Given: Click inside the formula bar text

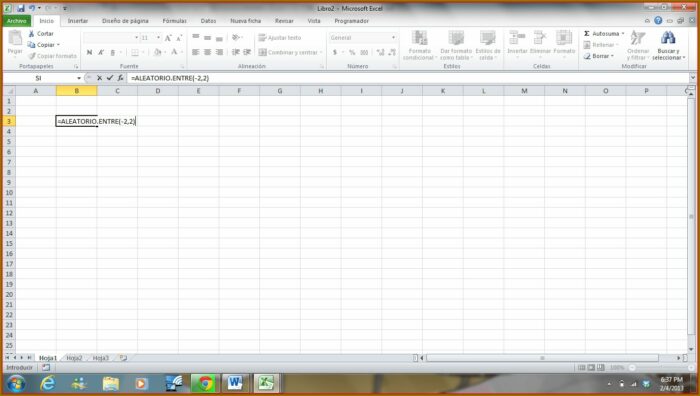Looking at the screenshot, I should tap(170, 78).
